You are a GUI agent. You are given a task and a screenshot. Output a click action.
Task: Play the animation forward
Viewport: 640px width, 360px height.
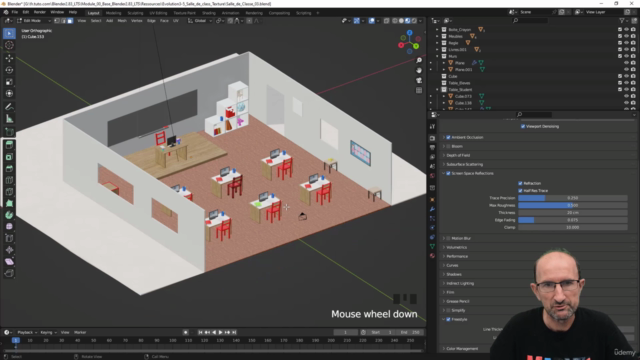pos(220,332)
